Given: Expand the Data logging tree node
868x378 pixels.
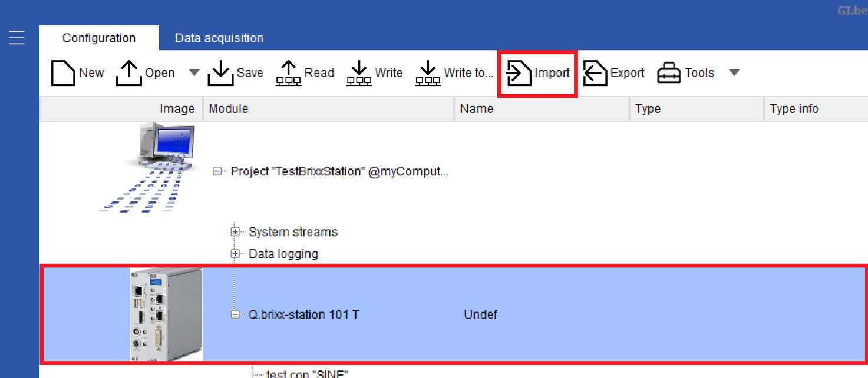Looking at the screenshot, I should (235, 253).
